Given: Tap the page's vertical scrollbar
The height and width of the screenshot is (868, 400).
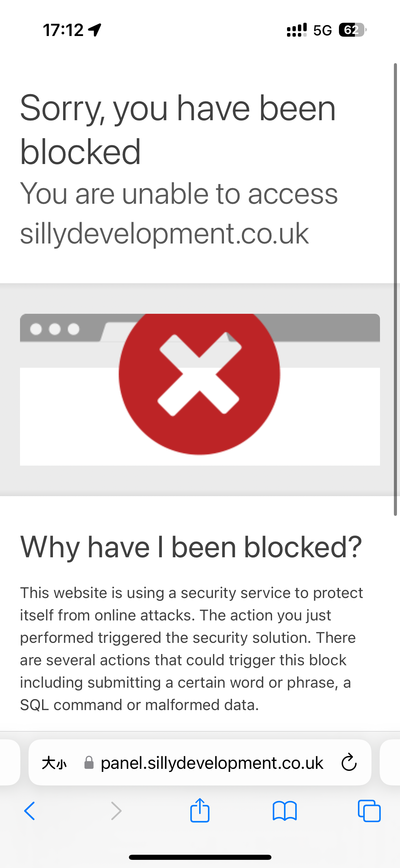Looking at the screenshot, I should [x=395, y=289].
